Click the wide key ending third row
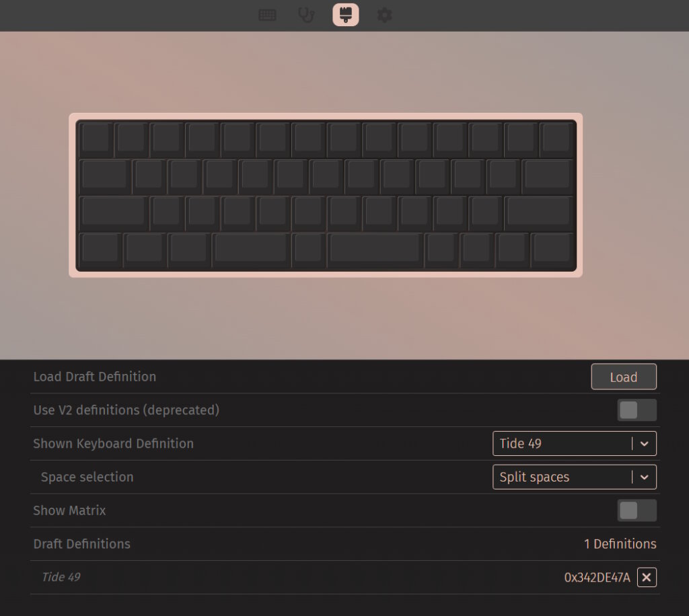 coord(539,213)
